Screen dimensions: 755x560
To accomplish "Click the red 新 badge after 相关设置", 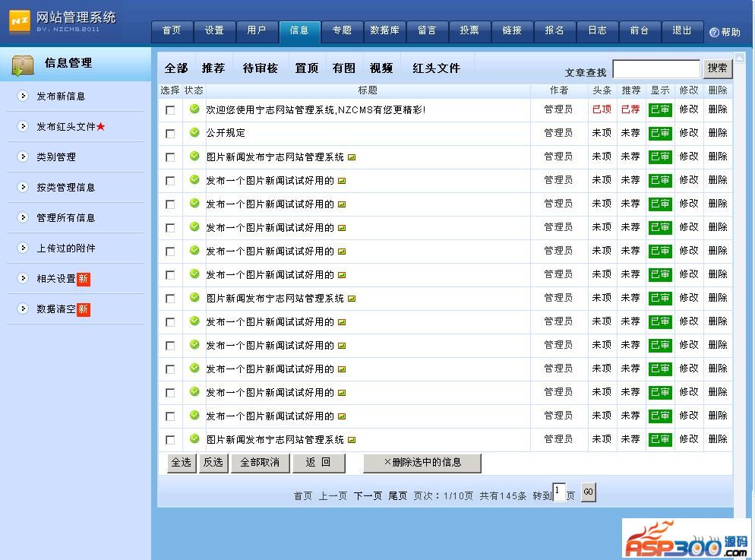I will 84,279.
